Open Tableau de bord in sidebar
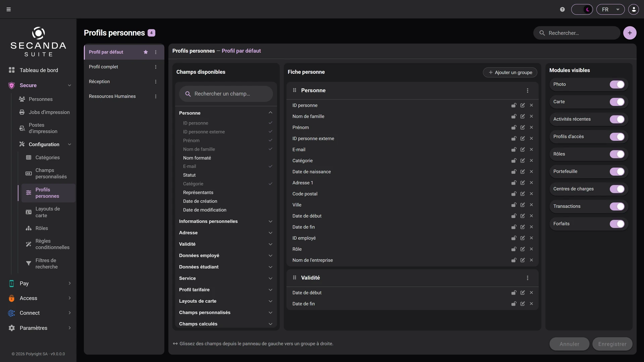 (40, 70)
